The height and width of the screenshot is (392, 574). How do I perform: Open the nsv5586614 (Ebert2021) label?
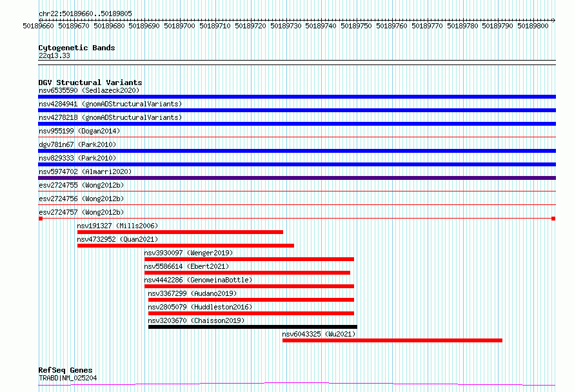pyautogui.click(x=186, y=266)
